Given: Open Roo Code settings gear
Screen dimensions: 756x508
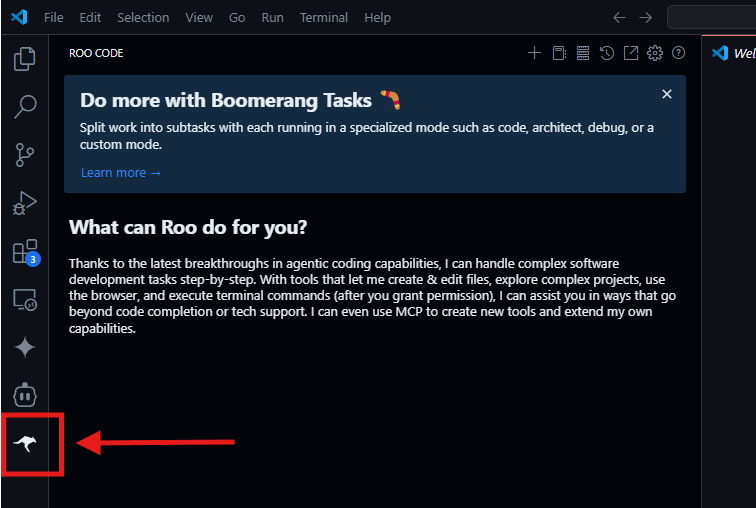Looking at the screenshot, I should tap(655, 53).
